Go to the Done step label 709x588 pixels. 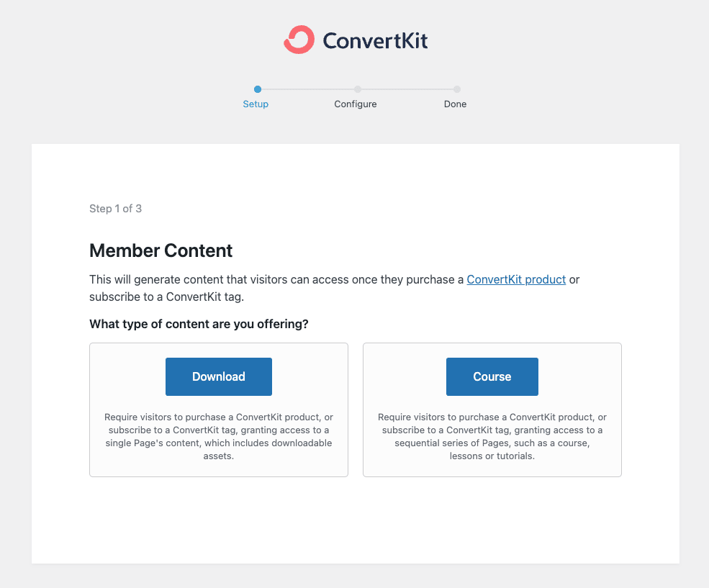tap(456, 104)
